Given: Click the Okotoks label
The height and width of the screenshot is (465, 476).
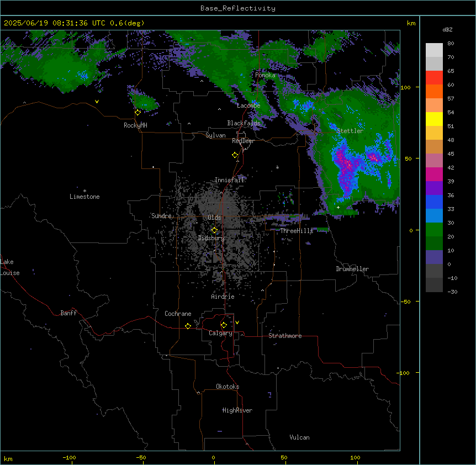Looking at the screenshot, I should coord(228,387).
